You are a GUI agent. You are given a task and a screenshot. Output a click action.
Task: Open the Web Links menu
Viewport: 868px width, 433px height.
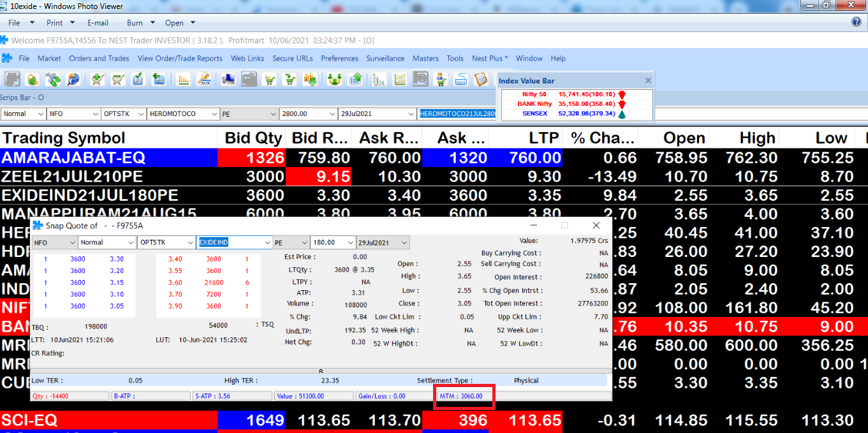tap(247, 58)
